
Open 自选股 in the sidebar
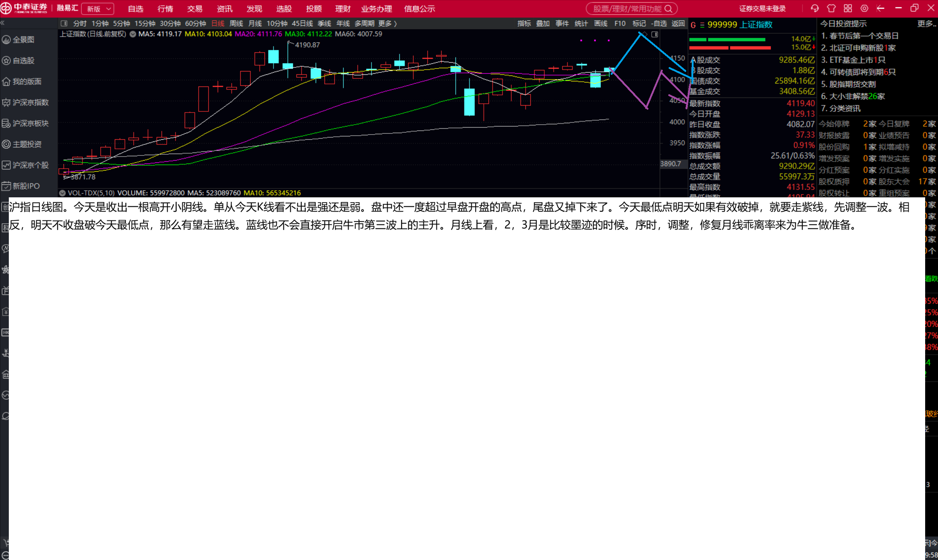[x=23, y=61]
